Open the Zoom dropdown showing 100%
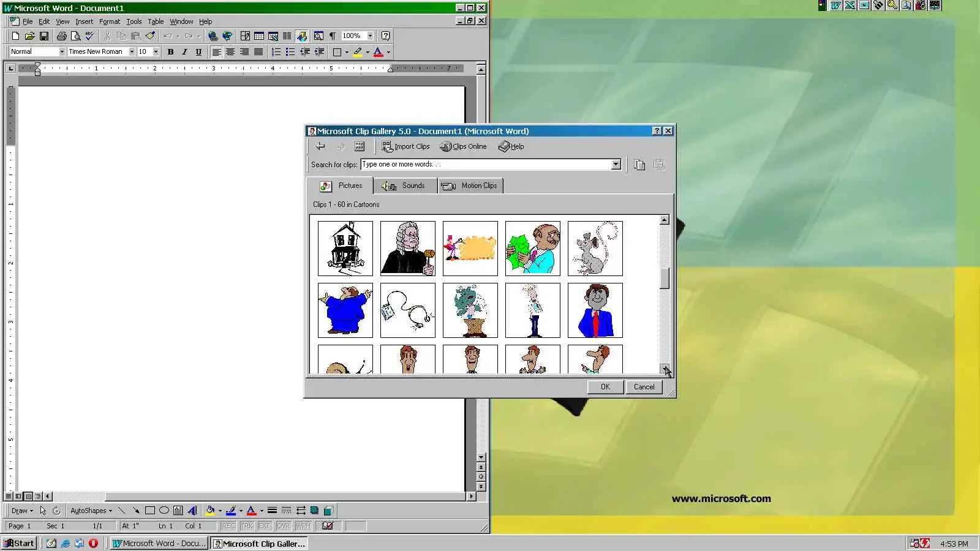The width and height of the screenshot is (980, 551). [x=370, y=36]
